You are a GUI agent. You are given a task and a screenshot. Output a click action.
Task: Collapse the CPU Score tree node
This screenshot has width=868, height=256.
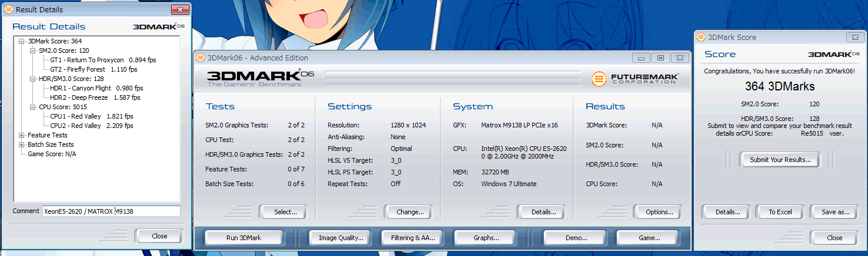(x=32, y=107)
